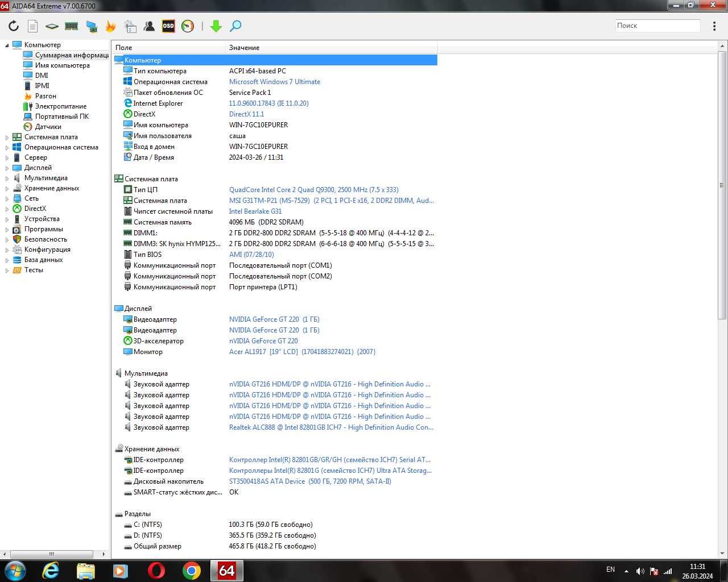
Task: Open the Acer AL1917 monitor link
Action: click(x=302, y=352)
